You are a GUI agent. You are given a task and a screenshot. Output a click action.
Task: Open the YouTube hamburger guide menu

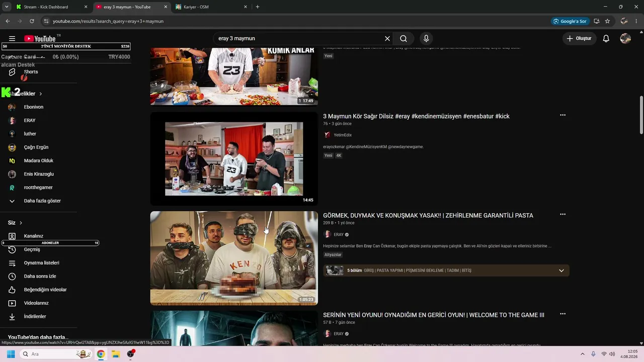click(12, 39)
